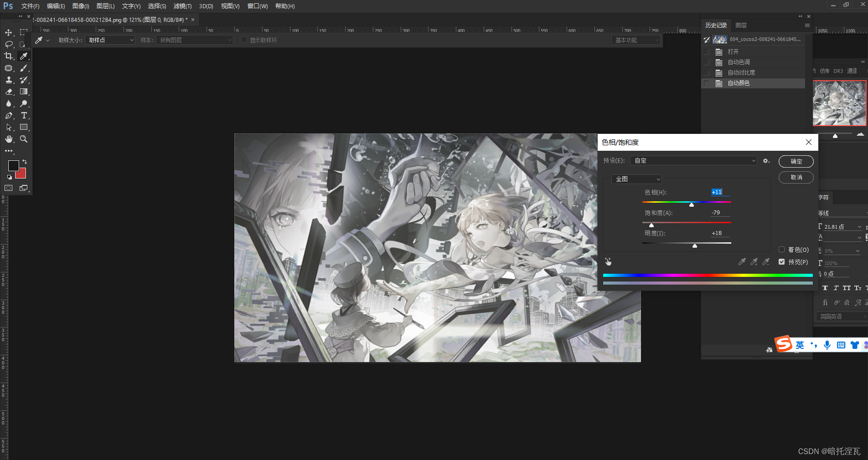Select the Eraser tool
Screen dimensions: 868x460
click(9, 92)
